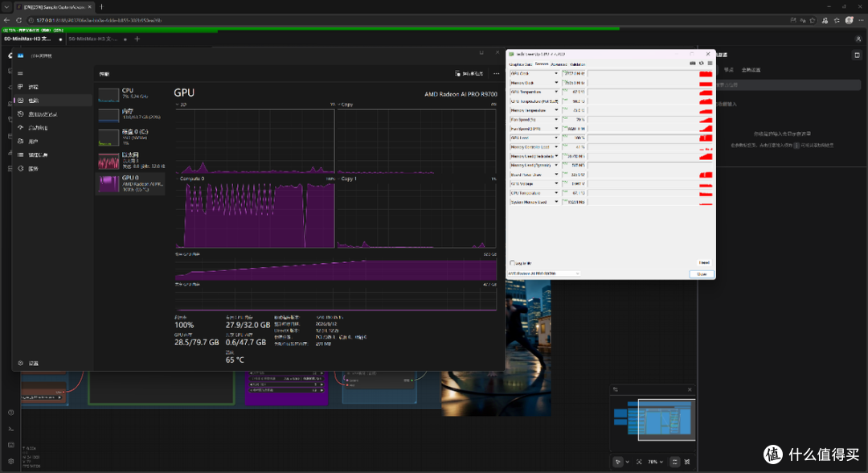
Task: Click Reset button in GPU-Z
Action: [703, 262]
